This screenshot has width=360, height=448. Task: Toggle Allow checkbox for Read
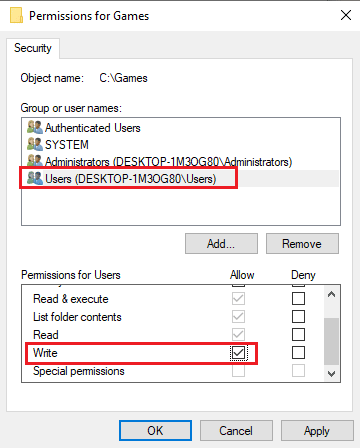pos(238,334)
